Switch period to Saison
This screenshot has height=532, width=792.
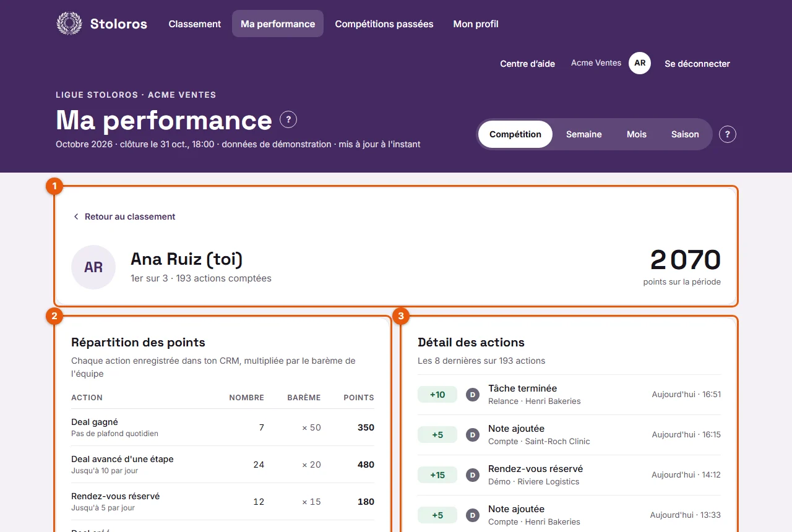tap(685, 134)
